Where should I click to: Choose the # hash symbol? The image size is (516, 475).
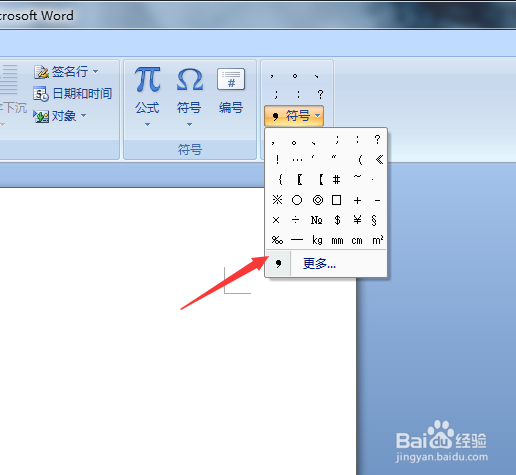coord(337,180)
